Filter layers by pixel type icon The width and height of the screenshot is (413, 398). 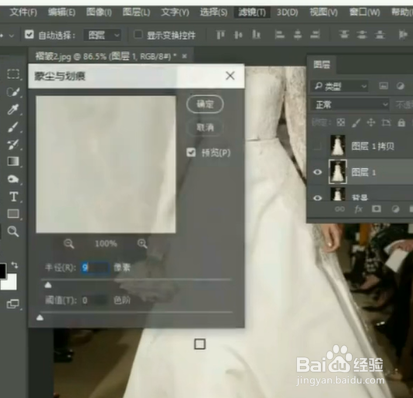[x=383, y=86]
